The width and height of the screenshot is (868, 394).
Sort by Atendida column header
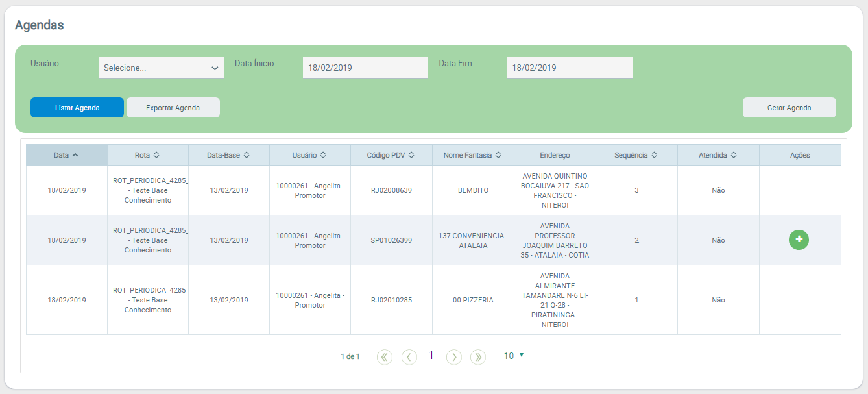pos(717,155)
